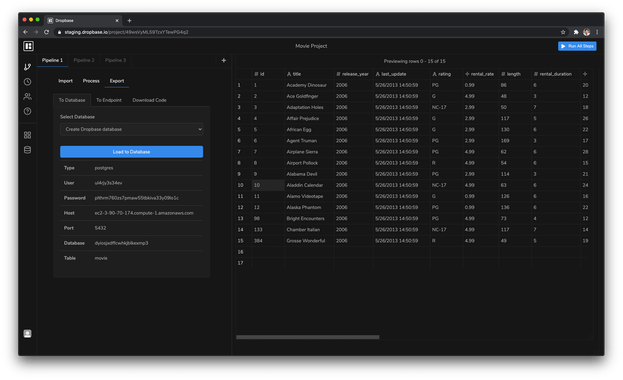Click the rental_duration column header
The height and width of the screenshot is (380, 623).
(x=555, y=74)
